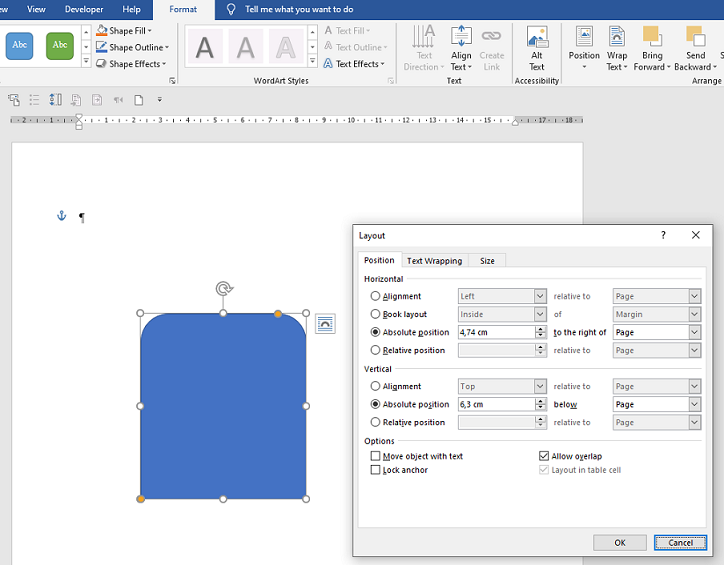Open Align Text options in ribbon
Screen dimensions: 724x565
coord(461,47)
